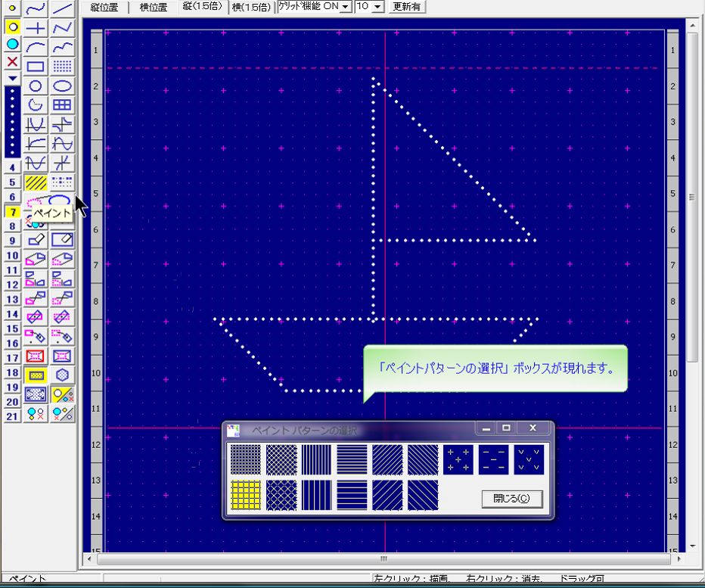The height and width of the screenshot is (588, 705).
Task: Open the グリッド機能 ON dropdown
Action: coord(345,7)
